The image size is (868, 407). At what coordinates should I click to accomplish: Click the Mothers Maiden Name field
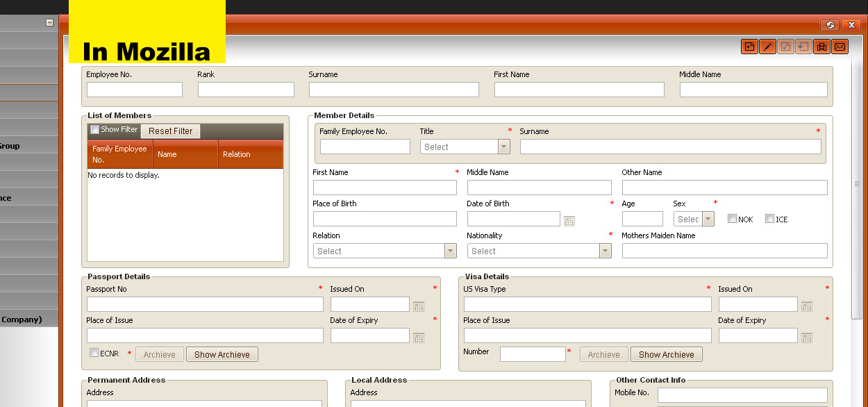725,251
